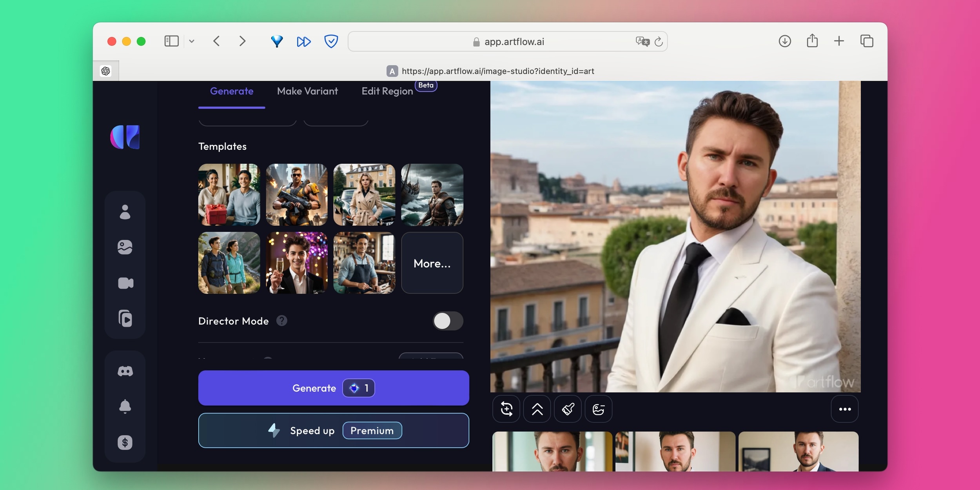The image size is (980, 490).
Task: Click the three-dot options menu
Action: pyautogui.click(x=844, y=409)
